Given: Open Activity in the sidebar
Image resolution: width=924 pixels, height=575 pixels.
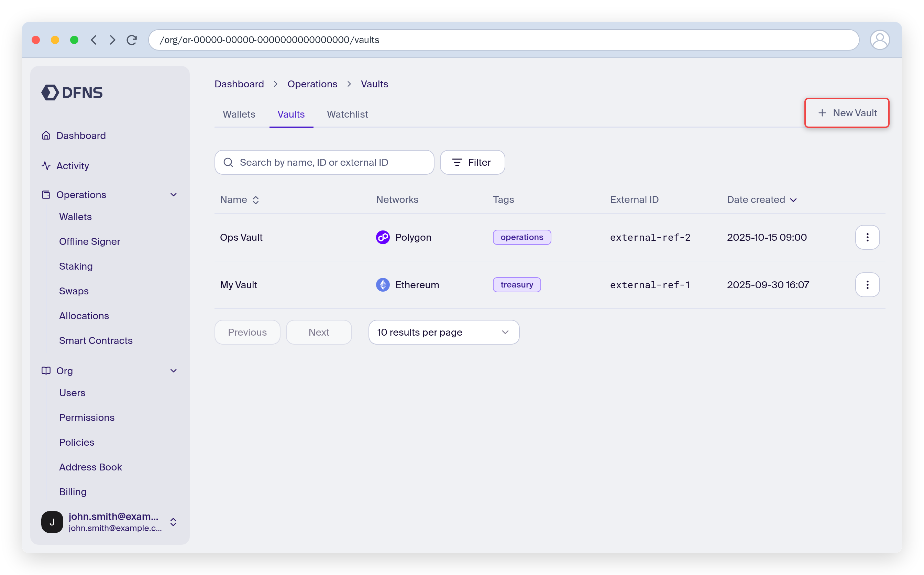Looking at the screenshot, I should [x=72, y=166].
